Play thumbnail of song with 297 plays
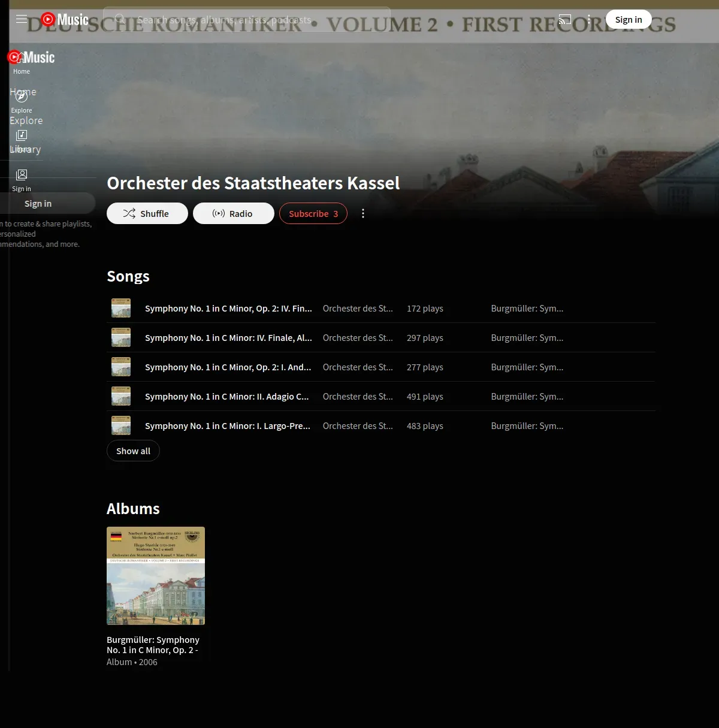719x728 pixels. coord(121,337)
